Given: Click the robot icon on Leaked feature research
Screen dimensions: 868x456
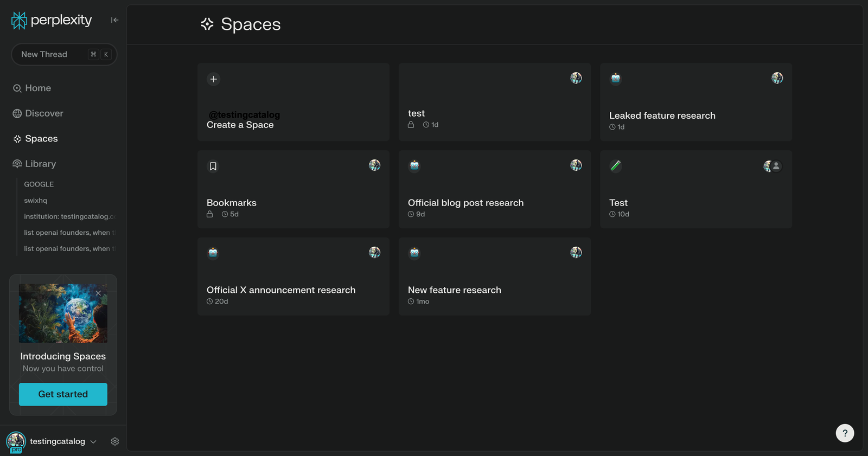Looking at the screenshot, I should [x=616, y=79].
